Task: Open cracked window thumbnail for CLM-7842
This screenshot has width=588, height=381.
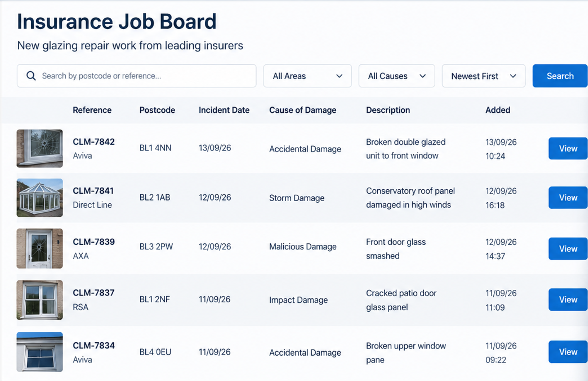Action: pyautogui.click(x=40, y=149)
